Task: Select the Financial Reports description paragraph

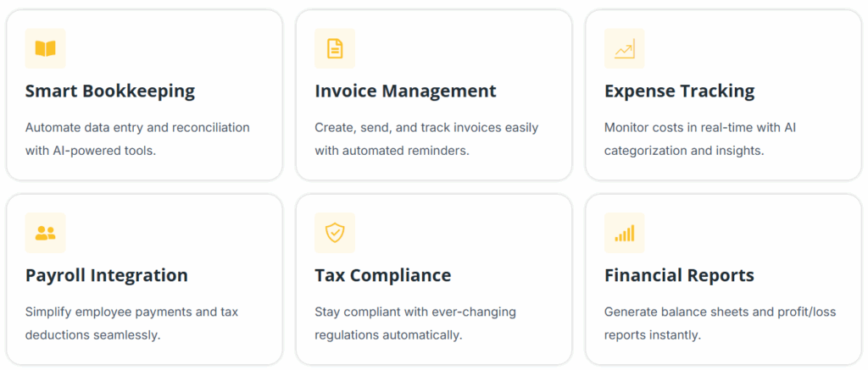Action: pyautogui.click(x=720, y=323)
